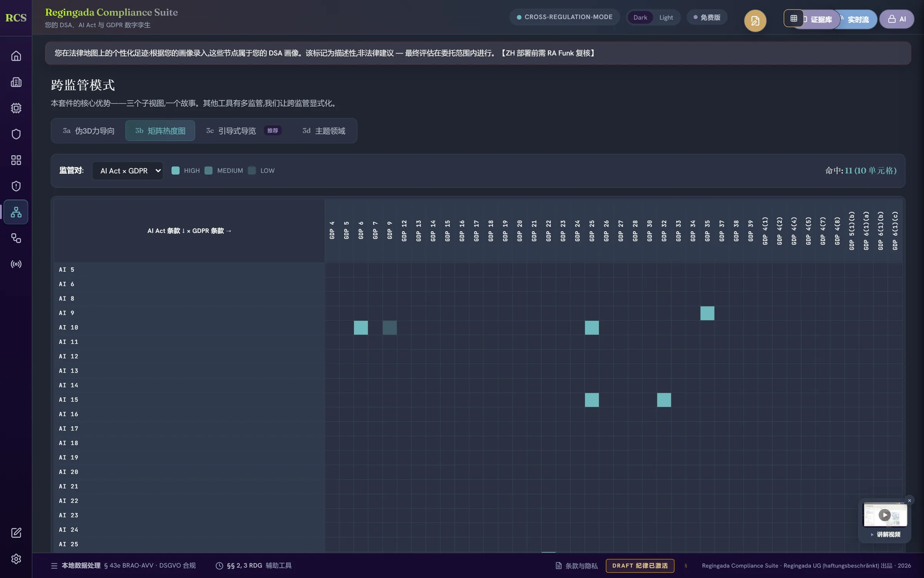This screenshot has width=924, height=578.
Task: Click the 本地数据处理 footer text
Action: click(x=81, y=566)
